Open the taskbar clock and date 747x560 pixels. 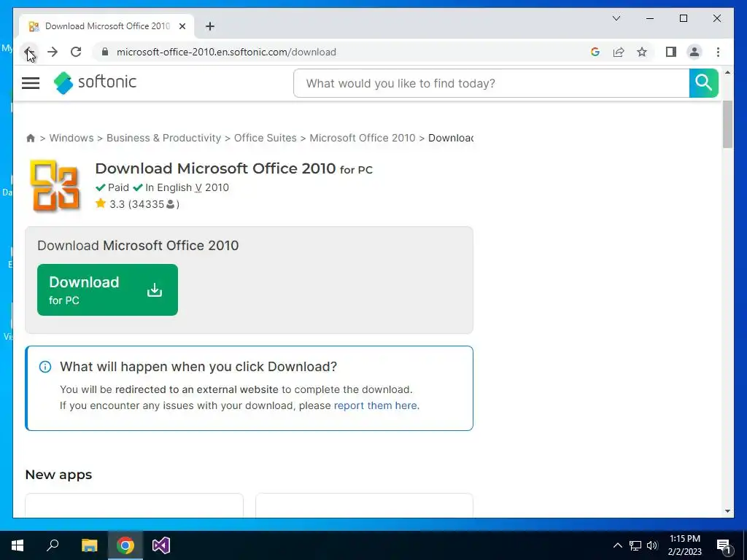click(x=684, y=545)
